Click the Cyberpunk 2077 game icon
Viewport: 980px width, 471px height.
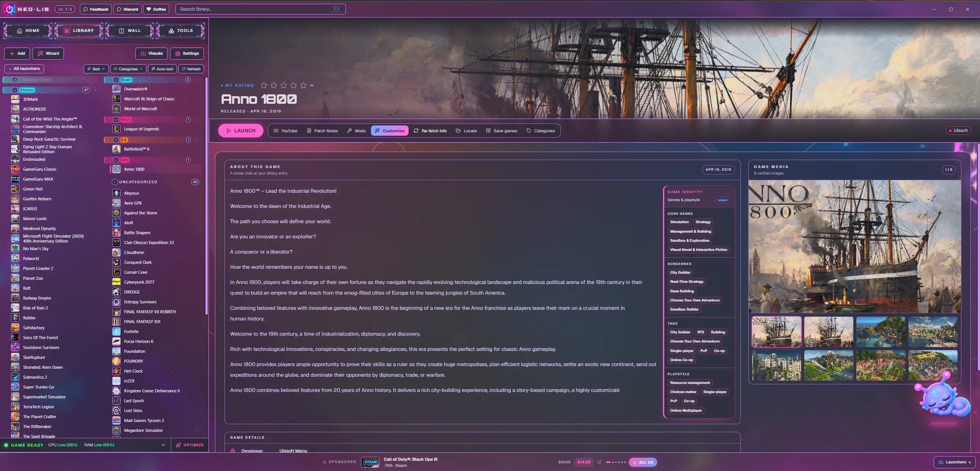[x=116, y=282]
